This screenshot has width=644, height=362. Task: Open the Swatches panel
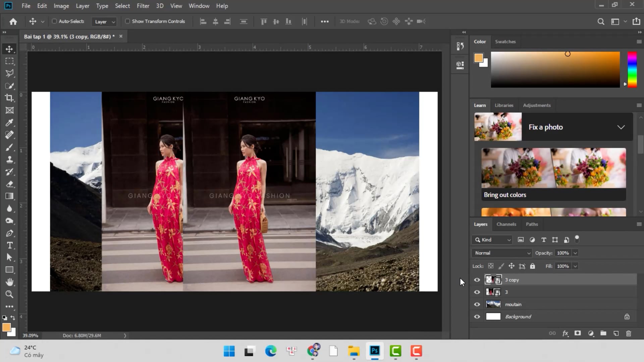[x=505, y=42]
